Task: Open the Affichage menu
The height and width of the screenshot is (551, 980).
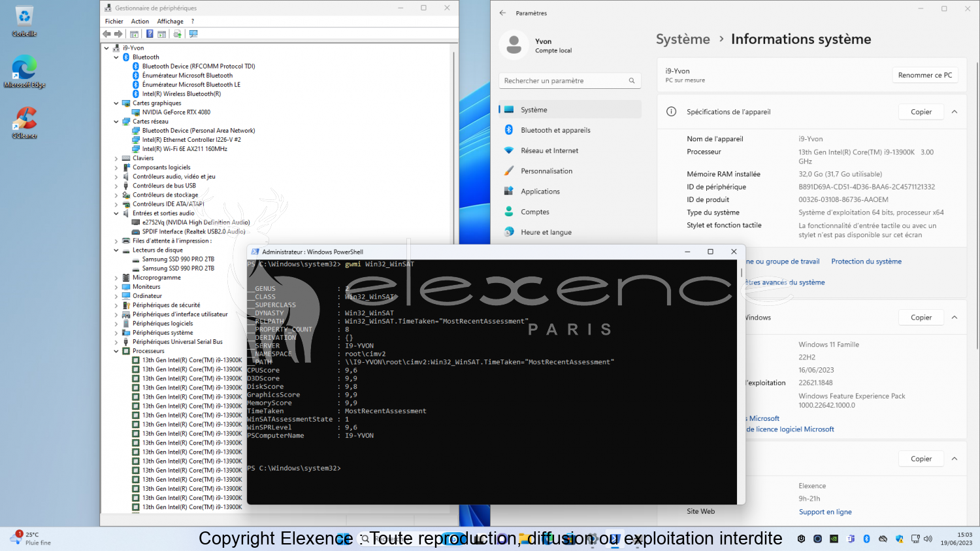Action: 170,22
